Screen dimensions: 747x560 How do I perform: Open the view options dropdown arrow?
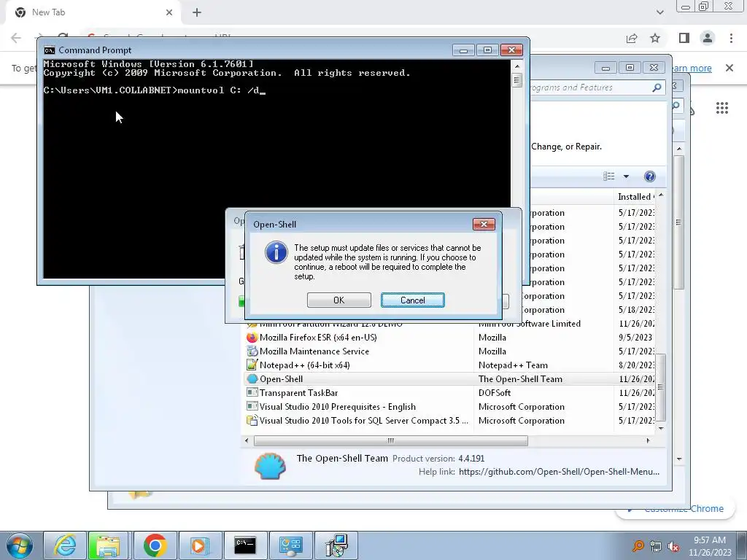point(626,176)
